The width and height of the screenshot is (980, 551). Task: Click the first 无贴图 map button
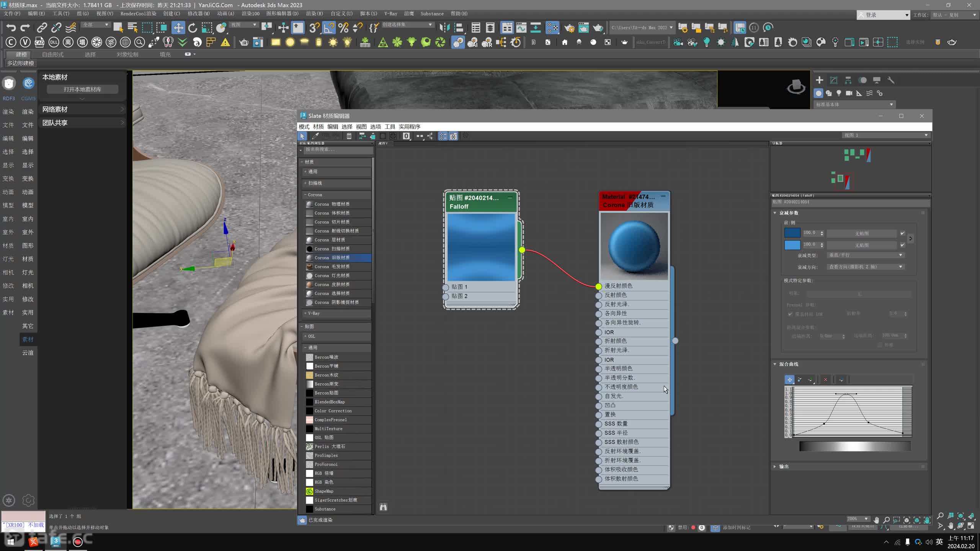[x=861, y=233]
